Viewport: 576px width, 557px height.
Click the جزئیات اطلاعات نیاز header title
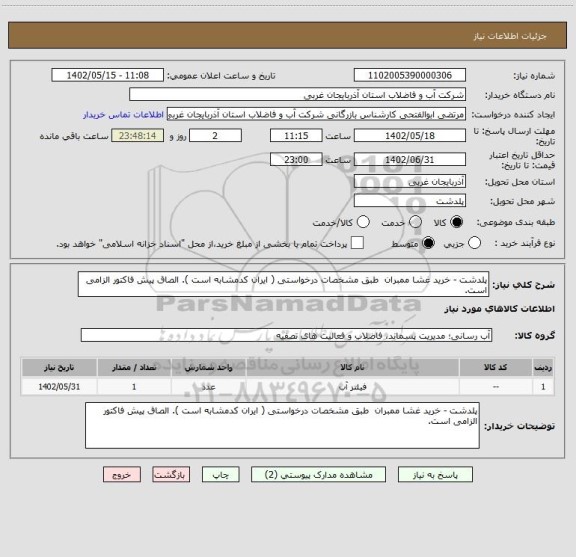pos(510,36)
